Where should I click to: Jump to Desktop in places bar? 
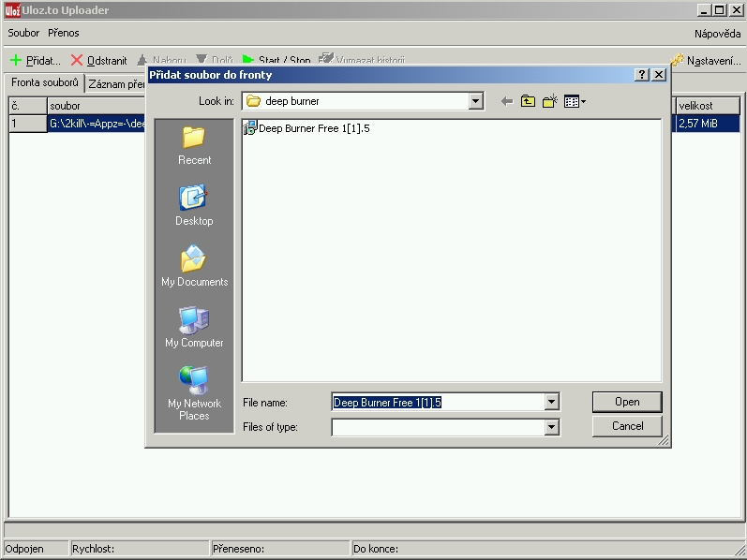[194, 205]
